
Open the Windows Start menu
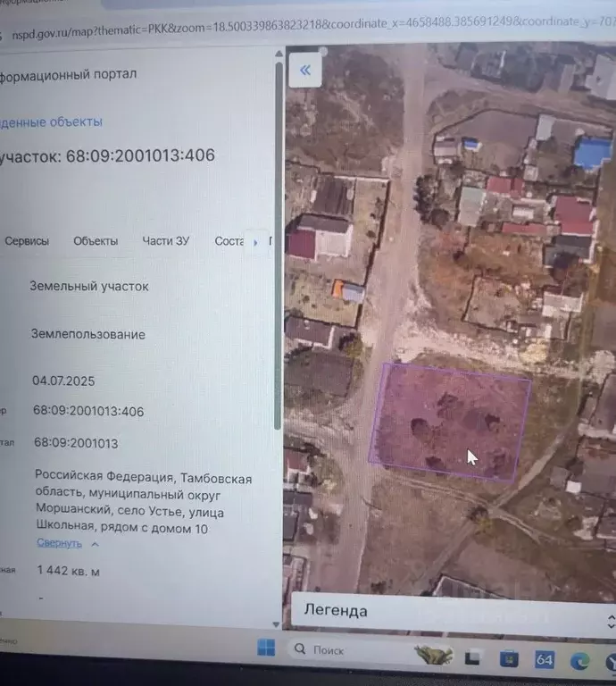coord(266,647)
